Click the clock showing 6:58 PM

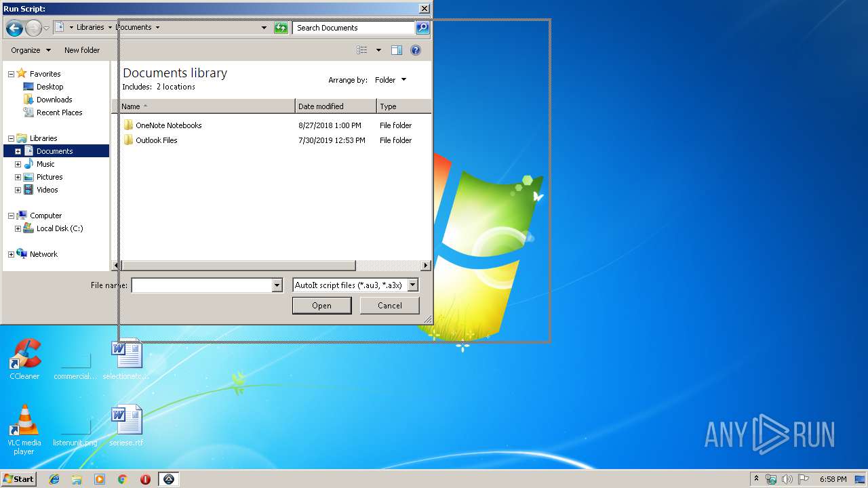pyautogui.click(x=833, y=479)
